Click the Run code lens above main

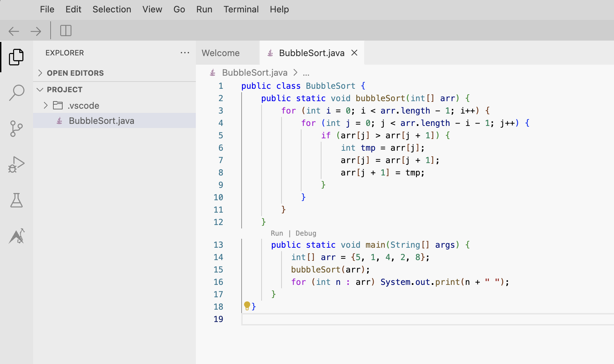[277, 233]
